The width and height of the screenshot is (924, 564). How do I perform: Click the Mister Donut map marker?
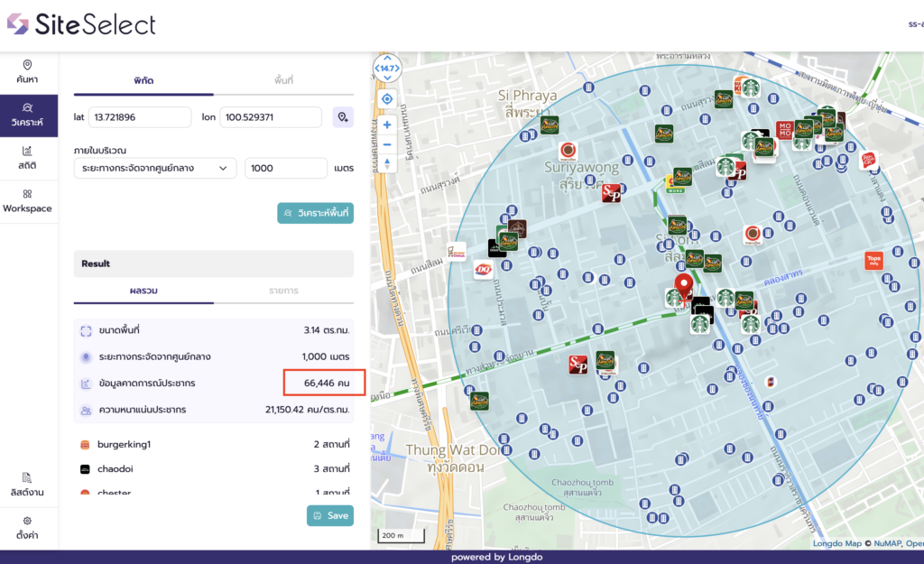[x=457, y=253]
